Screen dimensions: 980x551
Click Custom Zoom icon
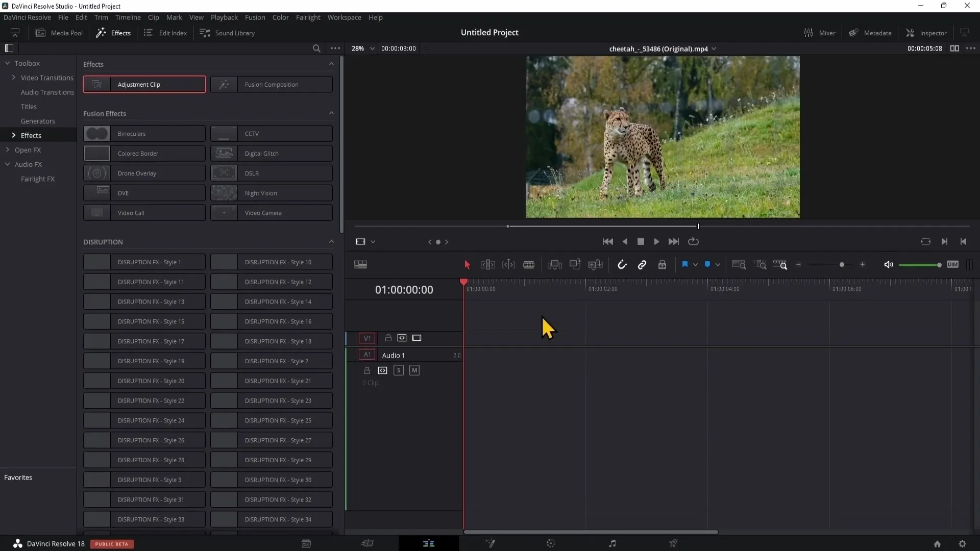(780, 265)
